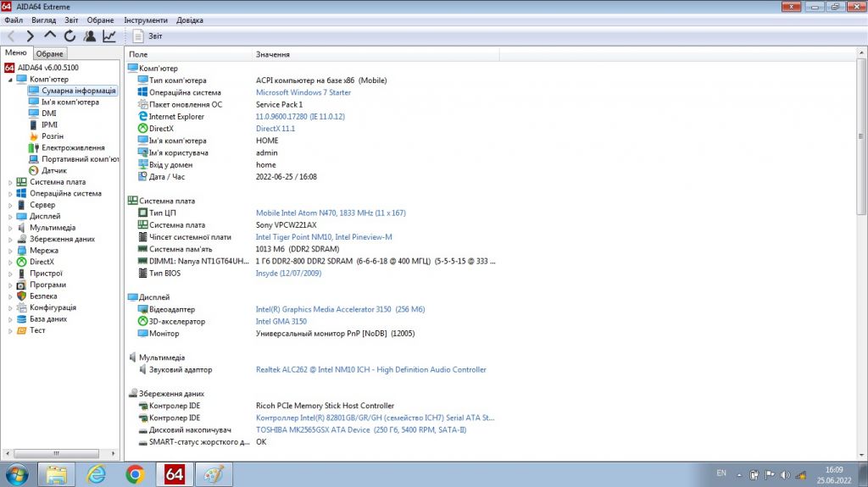
Task: Switch to the Обране side tab
Action: (50, 53)
